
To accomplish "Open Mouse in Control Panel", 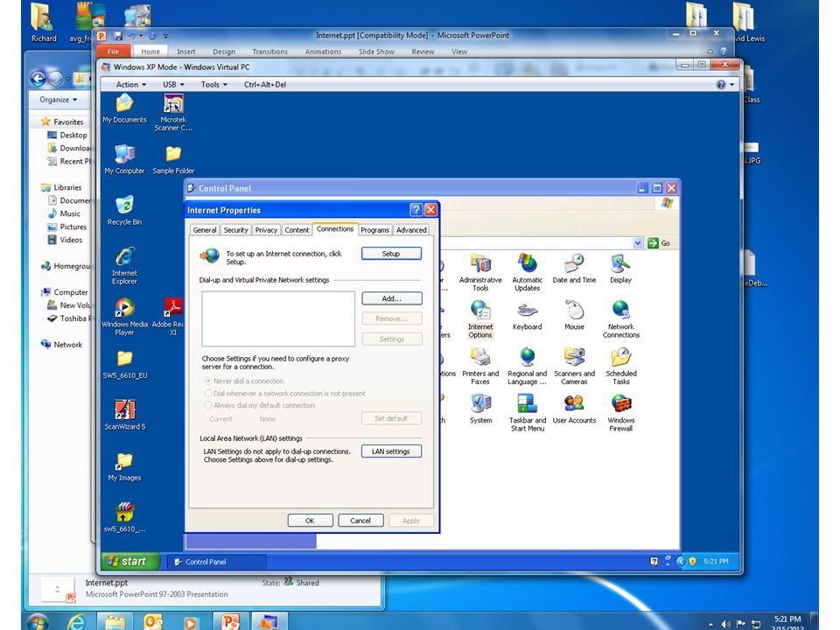I will [574, 316].
